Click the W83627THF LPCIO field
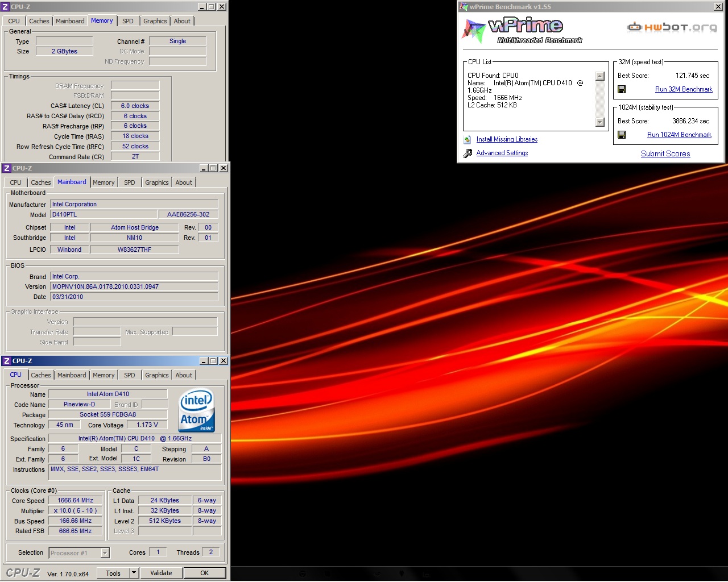The image size is (728, 582). (x=135, y=250)
